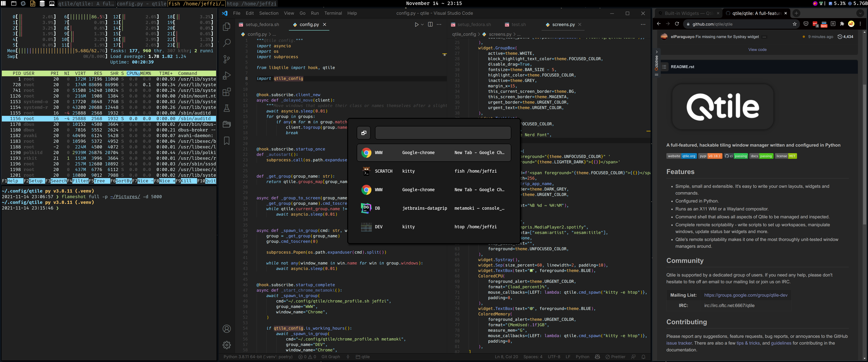Click the README table of contents icon
This screenshot has height=362, width=868.
[664, 67]
